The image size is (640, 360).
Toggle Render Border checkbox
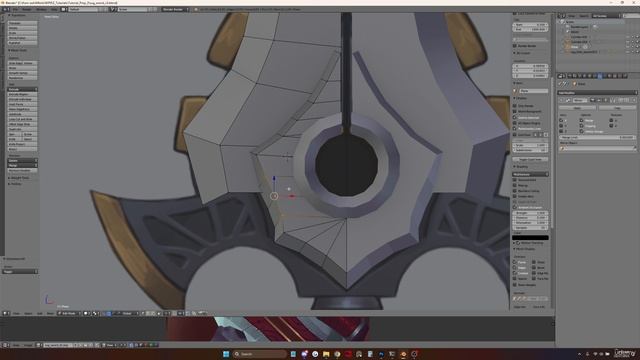pos(515,46)
